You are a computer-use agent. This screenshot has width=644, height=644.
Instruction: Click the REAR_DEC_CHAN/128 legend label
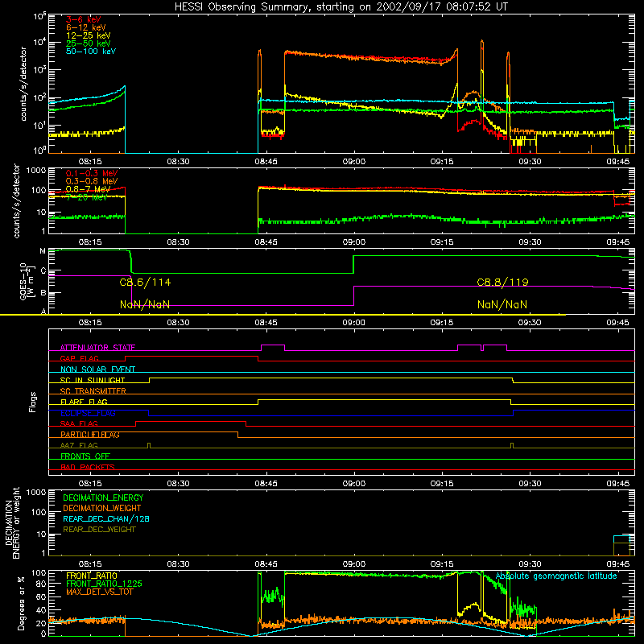(x=106, y=518)
